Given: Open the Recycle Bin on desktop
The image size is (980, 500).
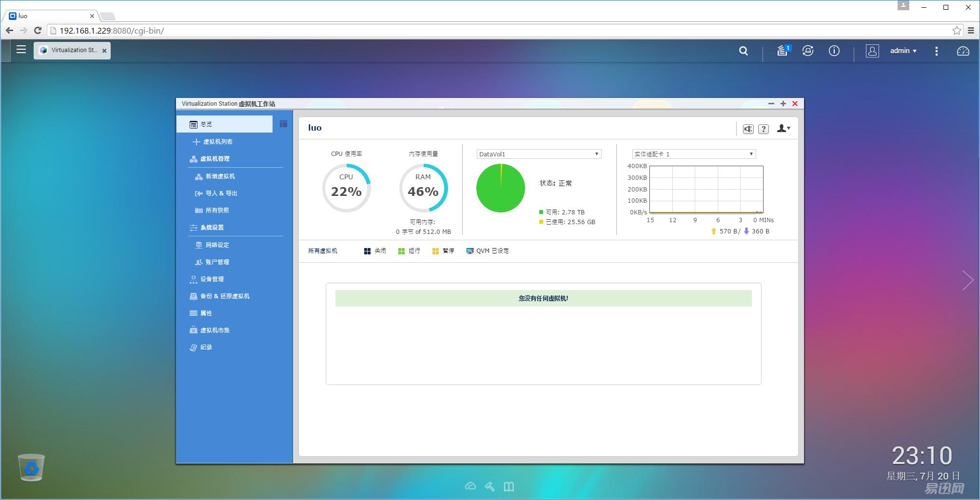Looking at the screenshot, I should point(31,467).
